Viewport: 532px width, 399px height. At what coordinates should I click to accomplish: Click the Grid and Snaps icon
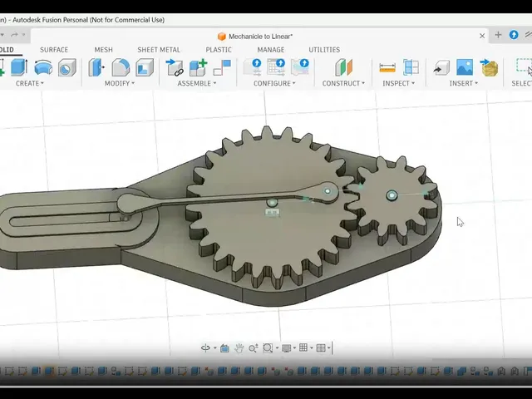(303, 347)
